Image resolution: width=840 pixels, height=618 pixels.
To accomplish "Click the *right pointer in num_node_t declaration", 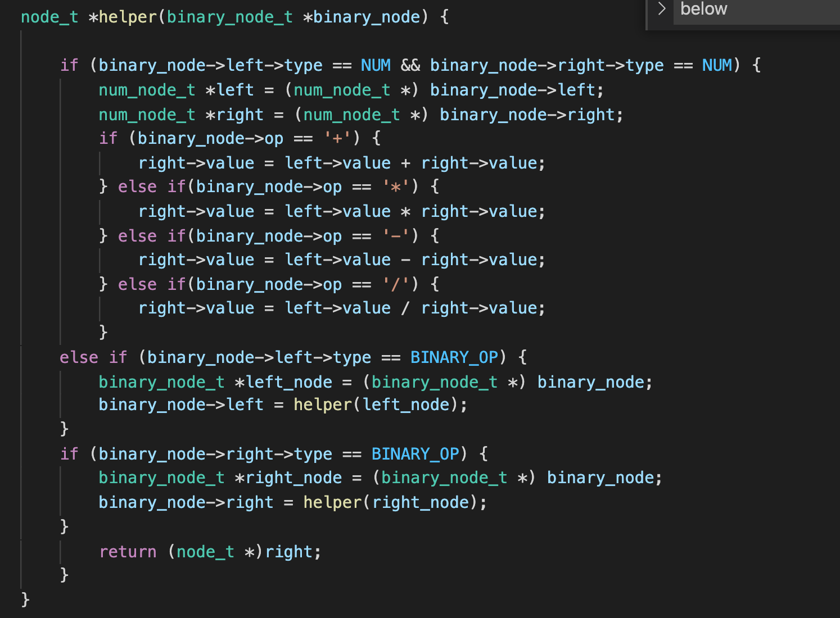I will (x=234, y=115).
